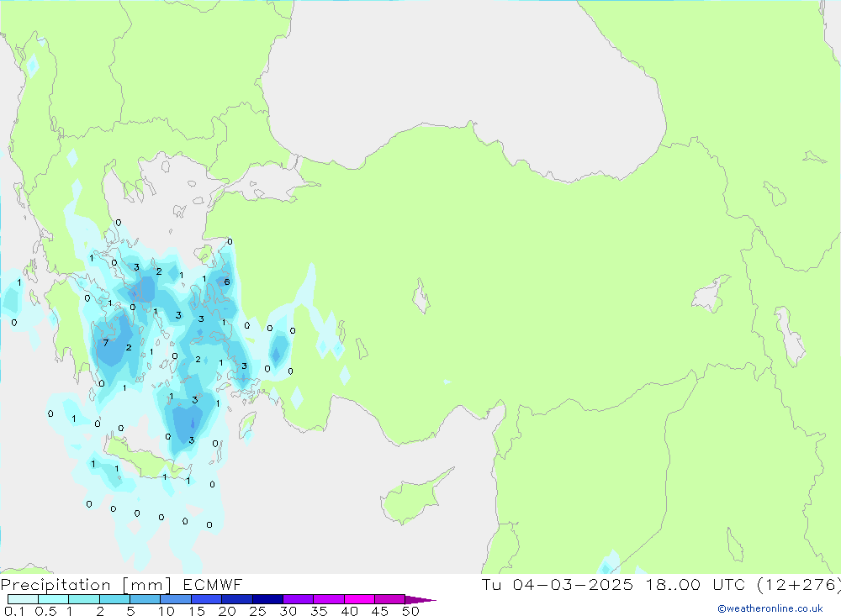Click the 2–5 mm legend swatch
Viewport: 841px width, 616px height.
114,599
